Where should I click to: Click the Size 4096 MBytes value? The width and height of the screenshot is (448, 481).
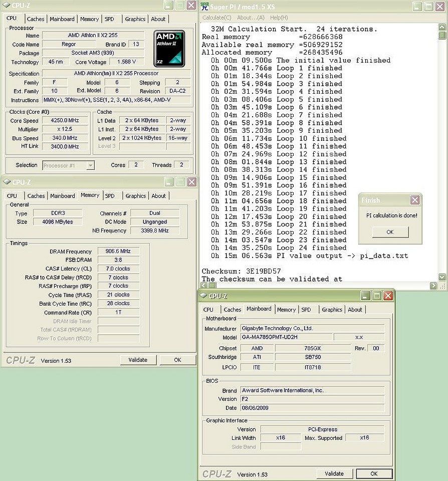(58, 222)
